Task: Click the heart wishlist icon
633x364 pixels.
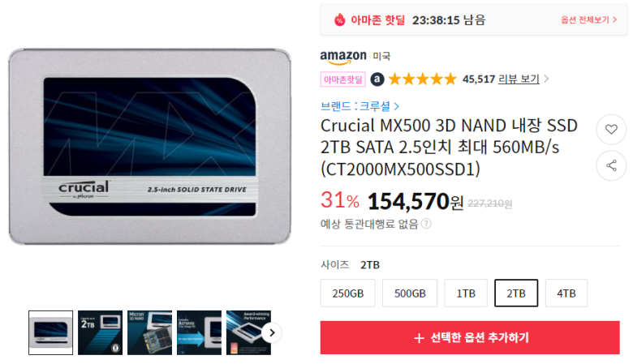Action: click(x=611, y=130)
